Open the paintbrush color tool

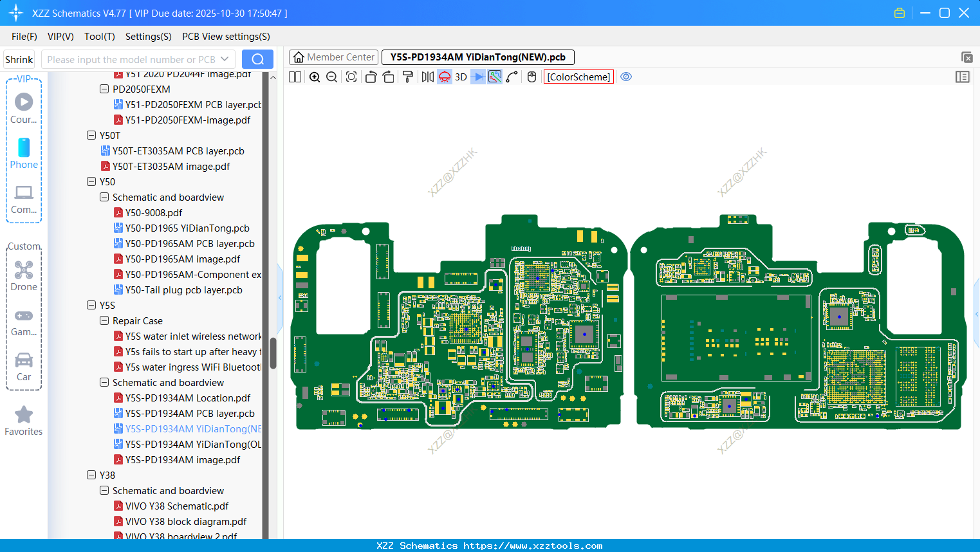click(x=407, y=77)
